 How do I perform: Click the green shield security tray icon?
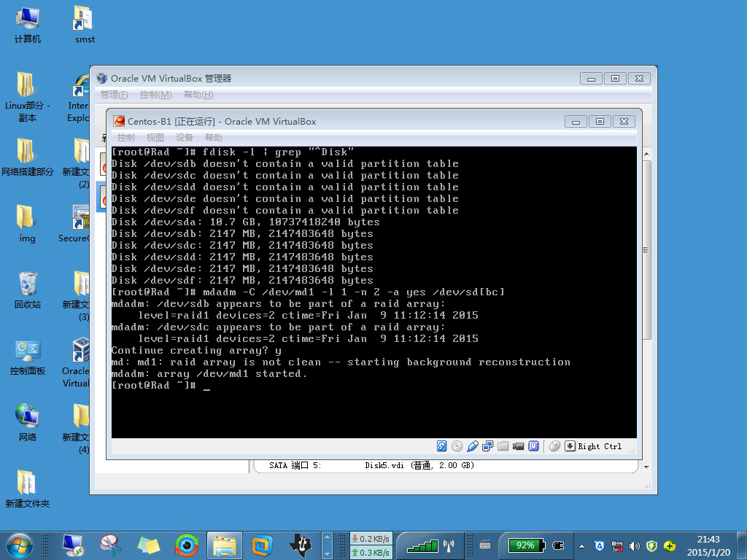click(x=651, y=546)
